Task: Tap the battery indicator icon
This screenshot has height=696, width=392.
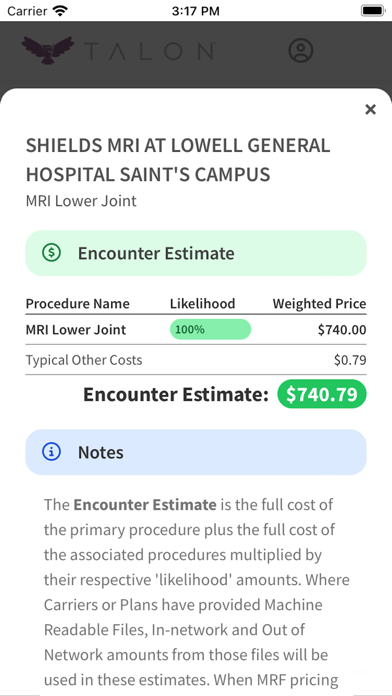Action: (372, 11)
